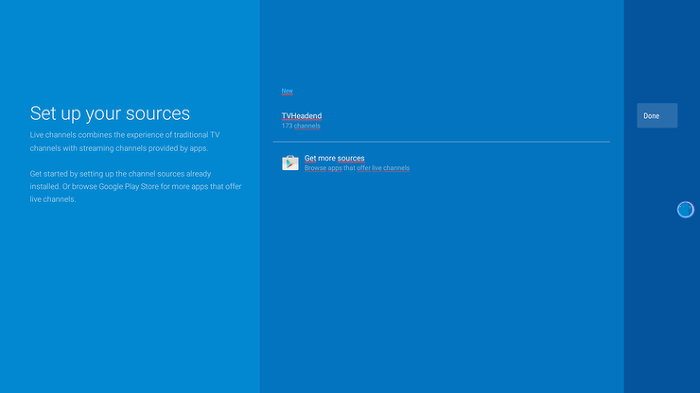Screen dimensions: 700x393
Task: Click the Google Play Store bag icon
Action: pyautogui.click(x=290, y=163)
